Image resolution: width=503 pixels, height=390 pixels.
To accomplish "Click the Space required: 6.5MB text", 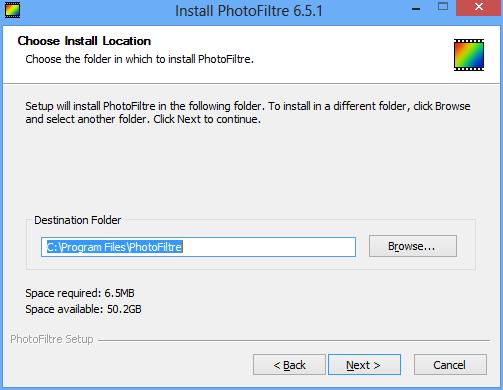I will pyautogui.click(x=80, y=293).
